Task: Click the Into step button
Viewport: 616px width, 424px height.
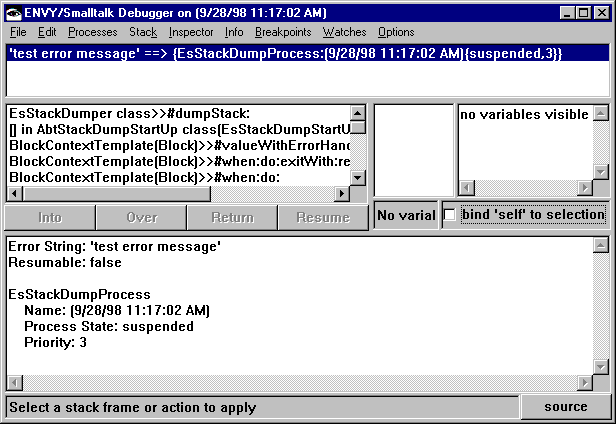Action: [x=49, y=217]
